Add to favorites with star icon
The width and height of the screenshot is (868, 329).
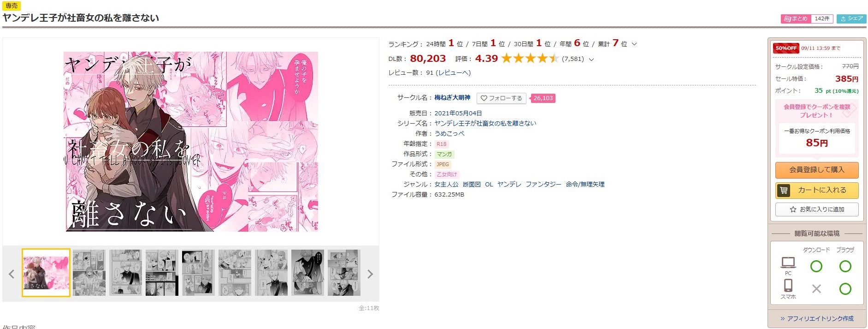click(x=817, y=209)
